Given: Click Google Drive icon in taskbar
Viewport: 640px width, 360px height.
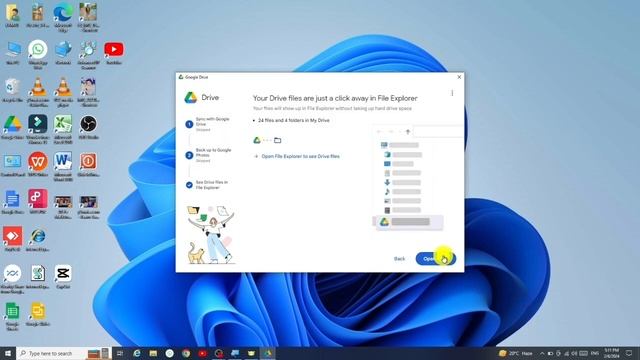Looking at the screenshot, I should pyautogui.click(x=267, y=353).
